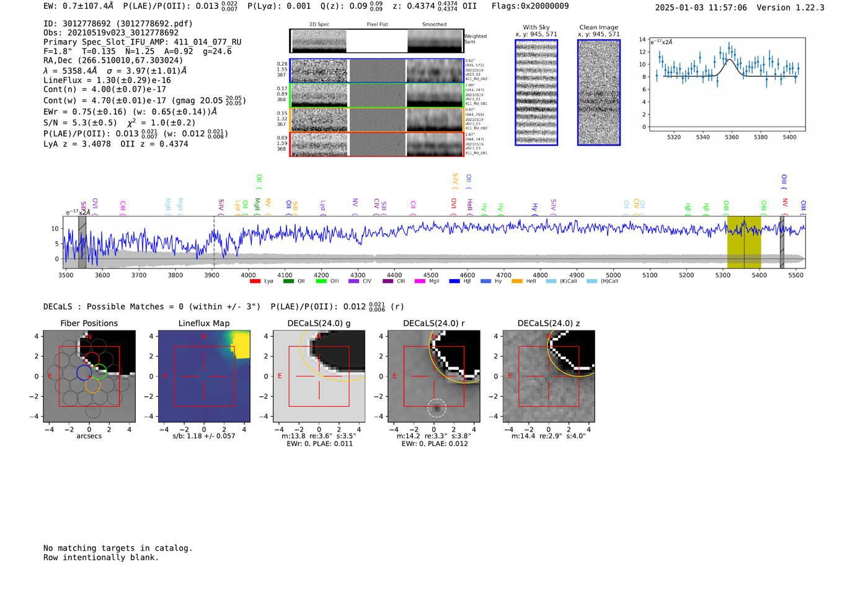Open the Clean Image cutout
Image resolution: width=868 pixels, height=591 pixels.
click(x=599, y=92)
